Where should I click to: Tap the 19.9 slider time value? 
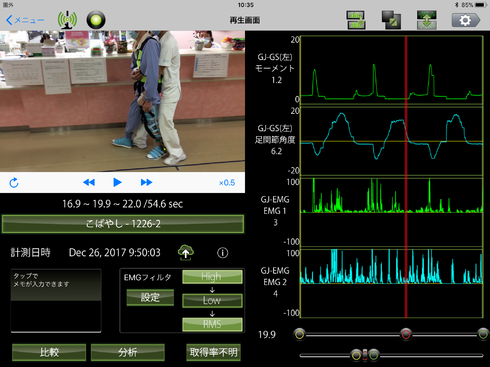[x=267, y=335]
